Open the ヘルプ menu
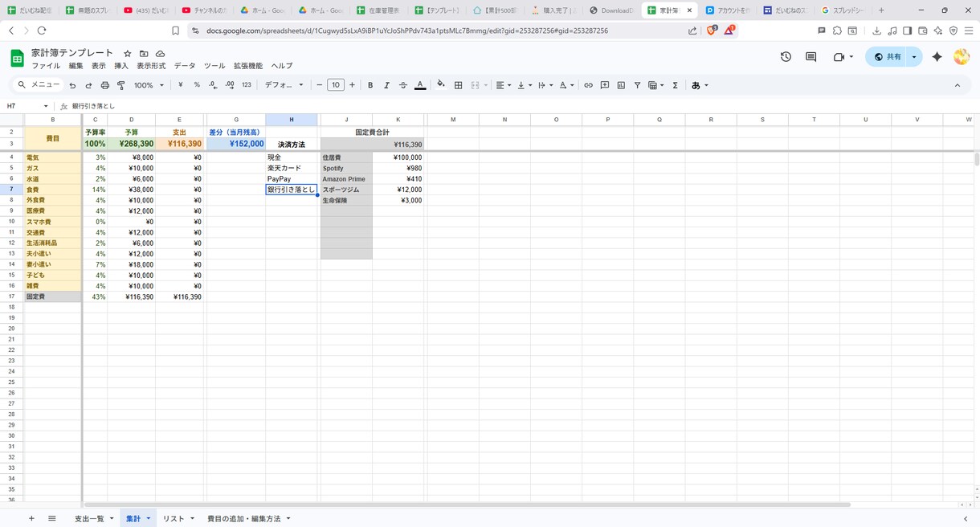 pos(282,66)
